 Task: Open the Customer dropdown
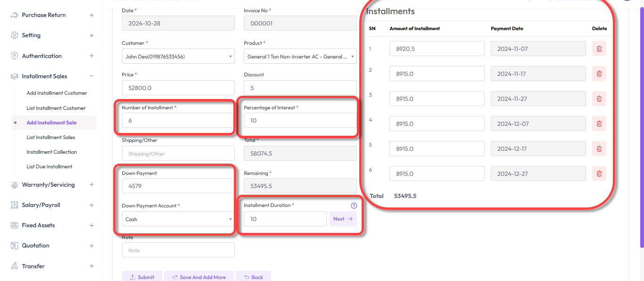pos(178,57)
